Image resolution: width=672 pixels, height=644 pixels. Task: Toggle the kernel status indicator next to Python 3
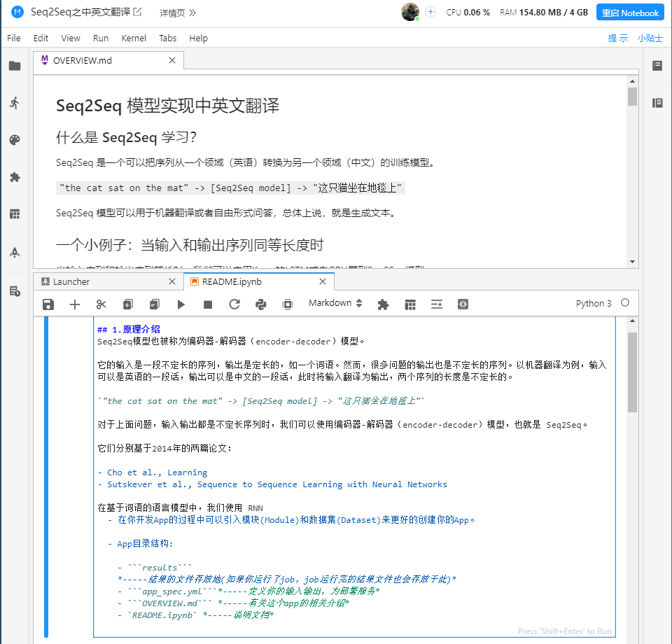click(x=626, y=303)
